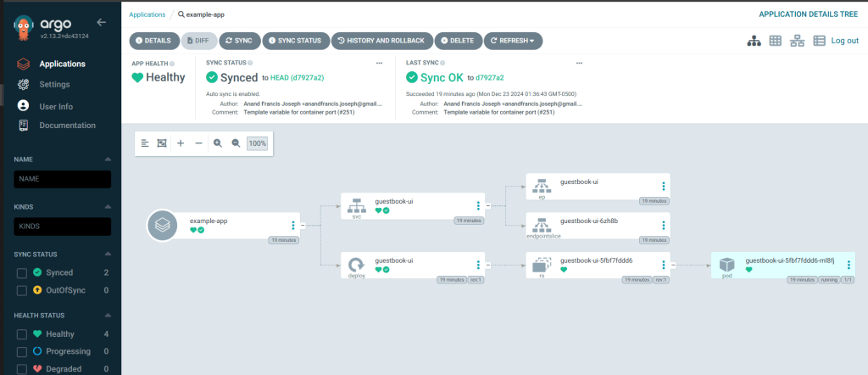Open the network view icon

click(797, 41)
